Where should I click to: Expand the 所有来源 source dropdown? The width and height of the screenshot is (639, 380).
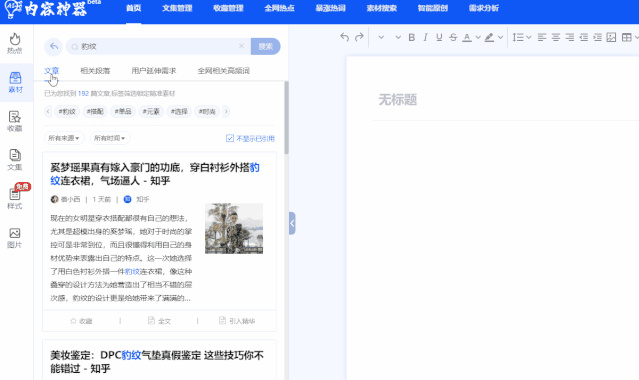(x=64, y=138)
